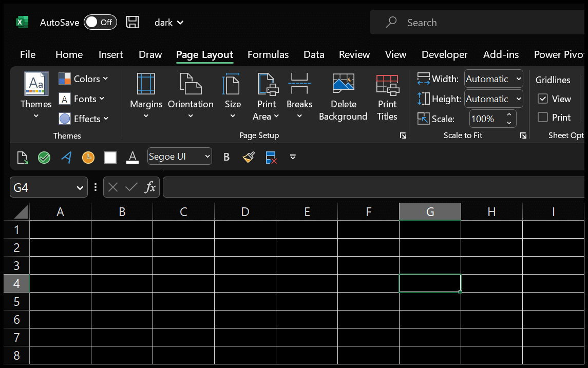Image resolution: width=588 pixels, height=368 pixels.
Task: Click the white fill color swatch
Action: tap(110, 158)
